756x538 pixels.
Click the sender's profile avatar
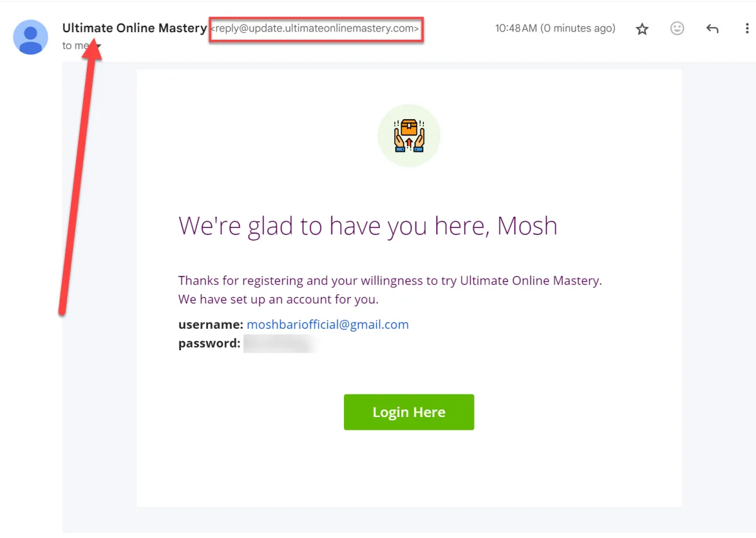tap(31, 37)
